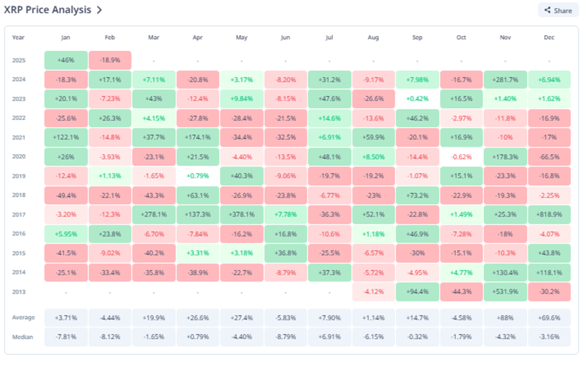This screenshot has height=367, width=588.
Task: Click the +281.7% November 2024 cell
Action: (505, 80)
